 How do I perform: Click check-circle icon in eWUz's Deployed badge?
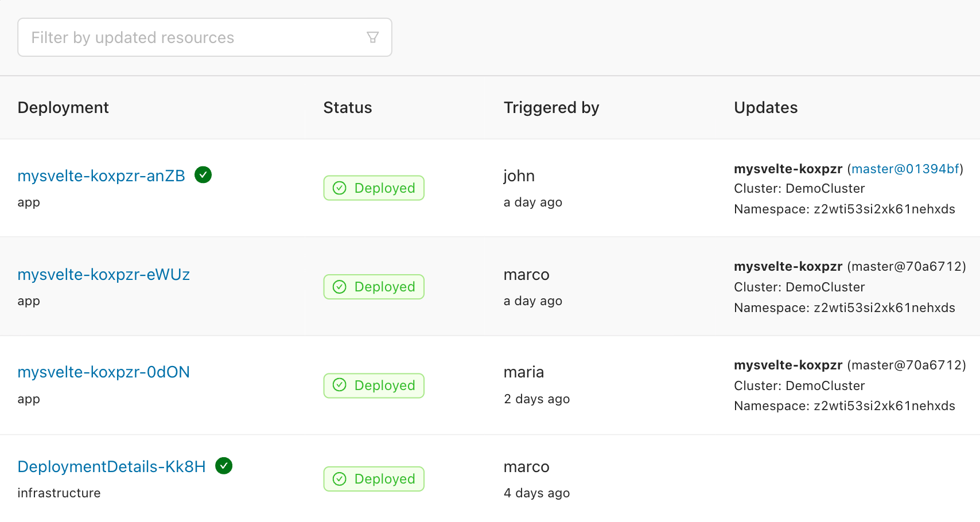[340, 287]
